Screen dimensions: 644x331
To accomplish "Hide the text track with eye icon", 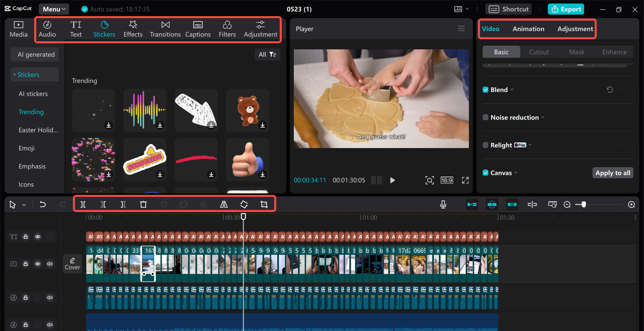I will 38,237.
